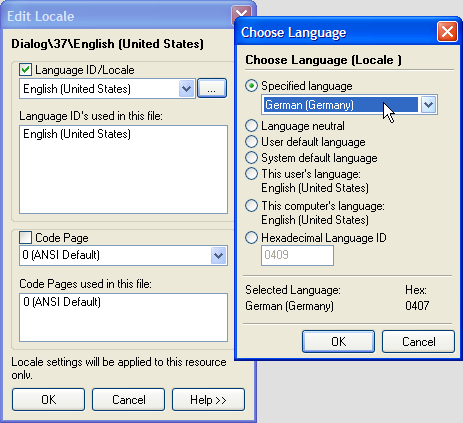Select the Language neutral option

click(251, 126)
